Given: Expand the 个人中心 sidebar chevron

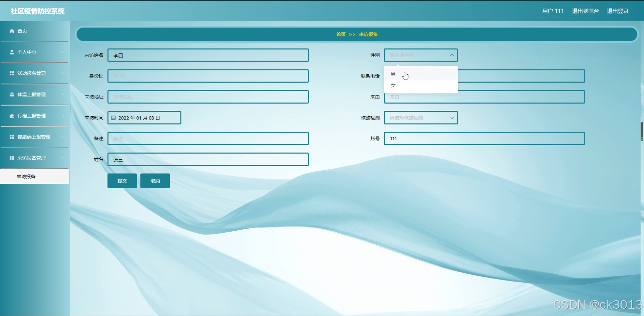Looking at the screenshot, I should [x=63, y=52].
